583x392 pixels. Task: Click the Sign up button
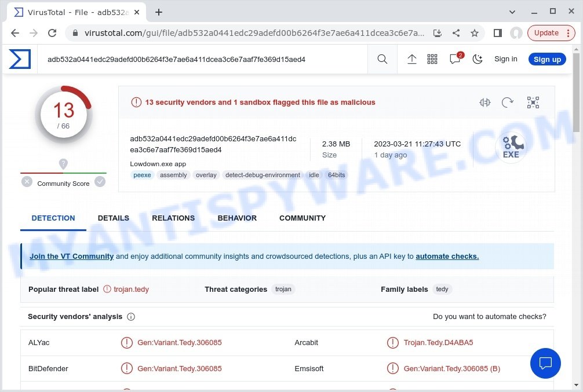point(547,59)
